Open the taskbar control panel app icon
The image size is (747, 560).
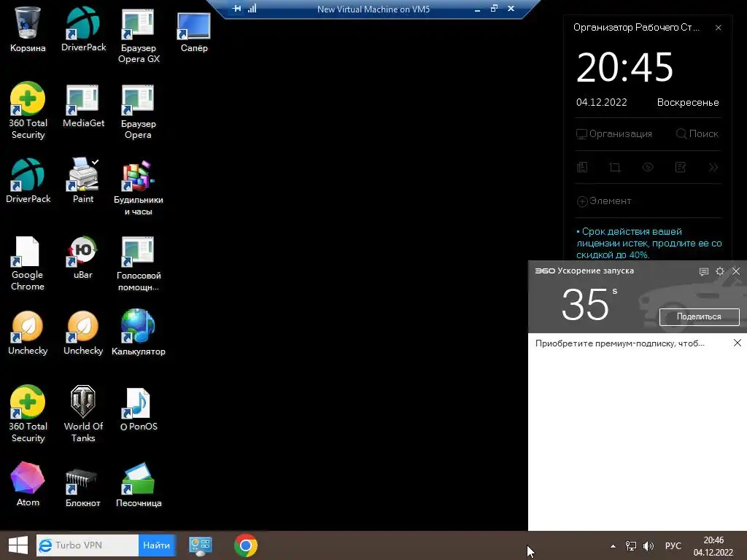coord(200,545)
